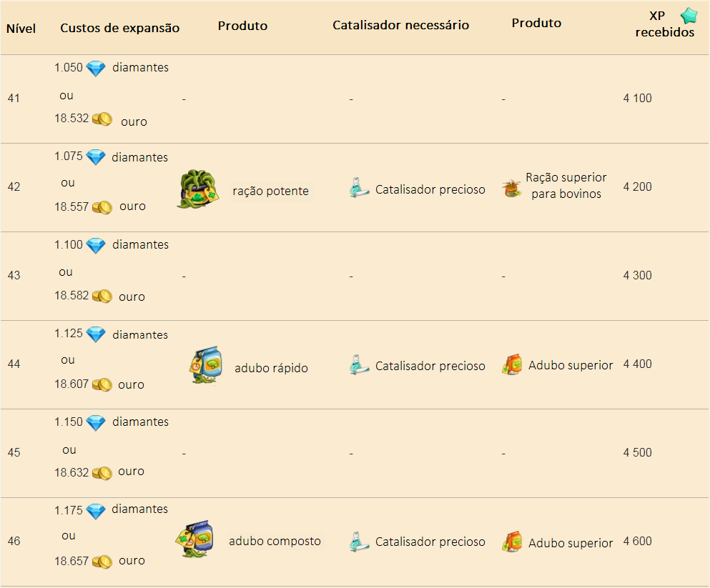
Task: Select the Custos de expansão column header
Action: click(x=119, y=28)
